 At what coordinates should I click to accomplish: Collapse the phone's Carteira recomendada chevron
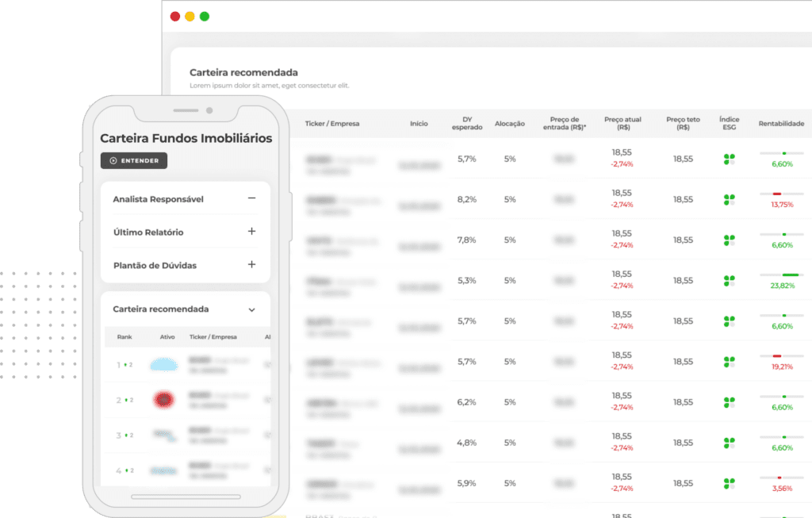[251, 309]
